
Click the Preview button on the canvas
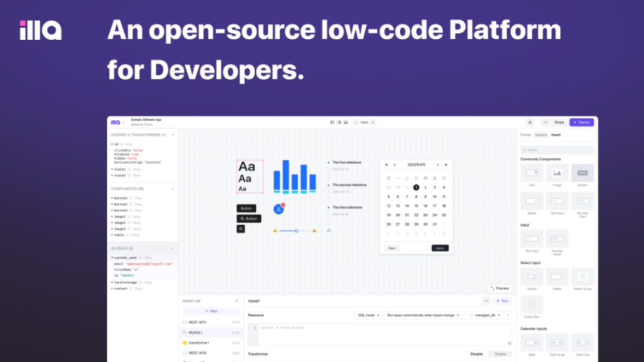click(x=500, y=288)
